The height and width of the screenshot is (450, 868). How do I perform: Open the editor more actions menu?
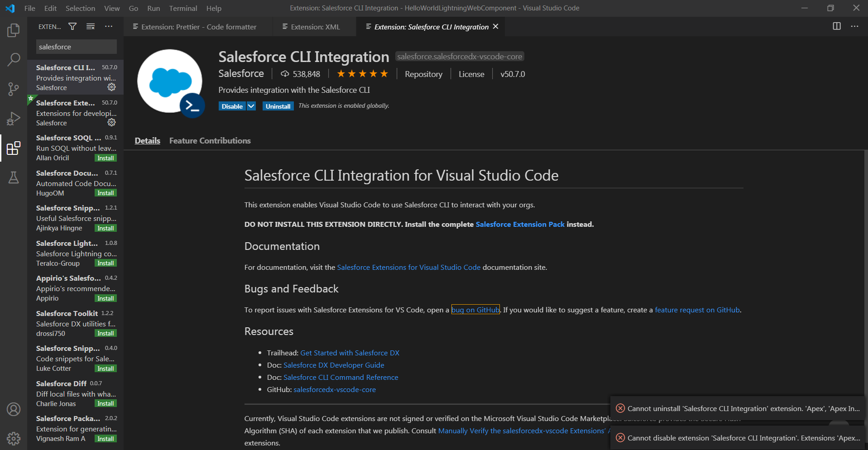pyautogui.click(x=854, y=26)
